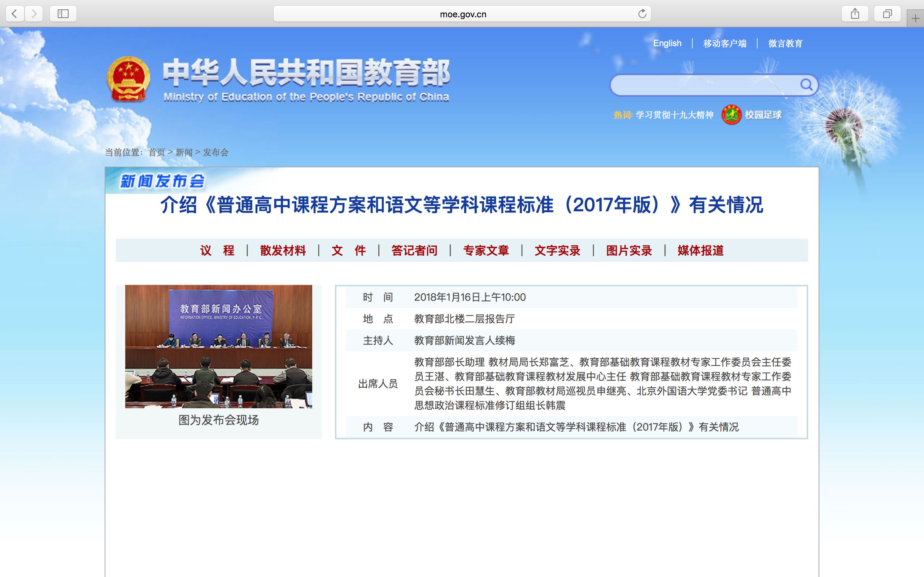The height and width of the screenshot is (577, 924).
Task: Click the browser forward arrow
Action: pyautogui.click(x=34, y=14)
